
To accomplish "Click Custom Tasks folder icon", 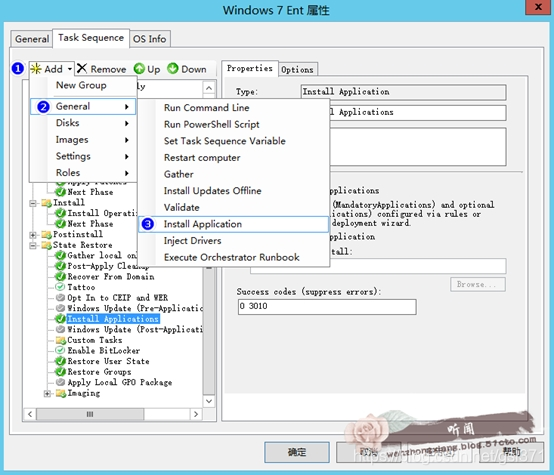I will [x=61, y=340].
